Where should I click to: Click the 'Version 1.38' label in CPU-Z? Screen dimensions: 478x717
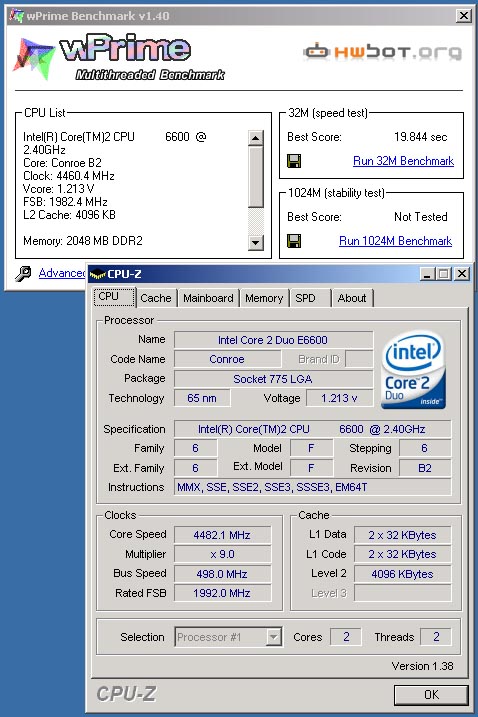point(422,666)
